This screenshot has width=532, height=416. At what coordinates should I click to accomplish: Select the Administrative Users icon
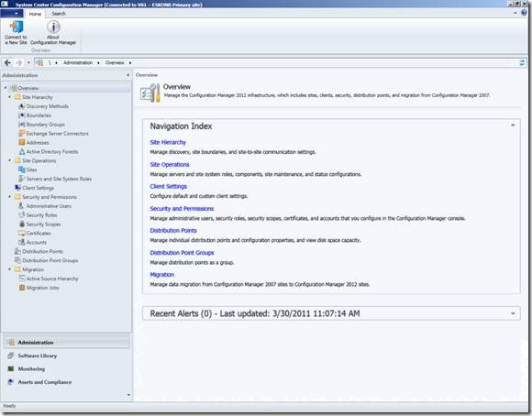click(22, 206)
